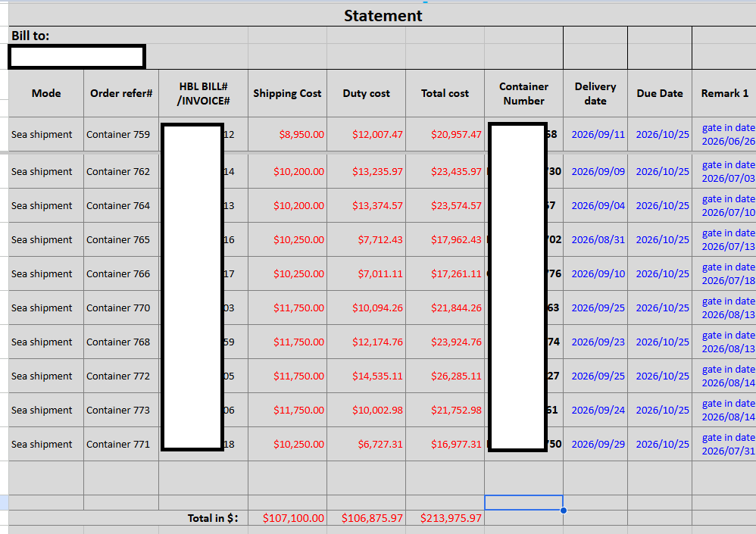The height and width of the screenshot is (534, 756).
Task: Click the total cost $21,752.98 cell
Action: click(x=445, y=410)
